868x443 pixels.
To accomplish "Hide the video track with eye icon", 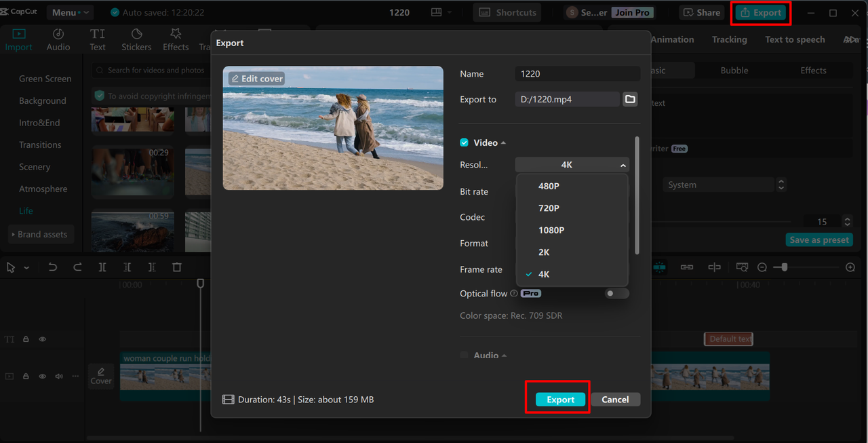I will pyautogui.click(x=42, y=376).
